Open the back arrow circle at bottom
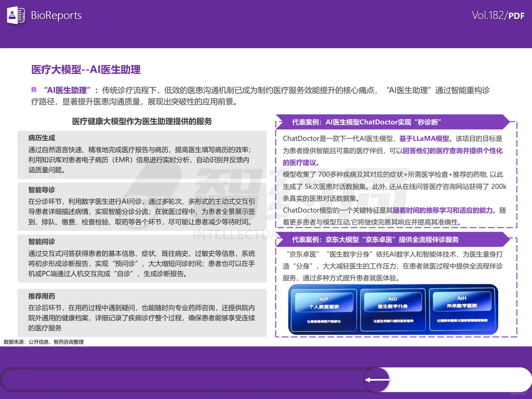The height and width of the screenshot is (399, 532). click(377, 379)
